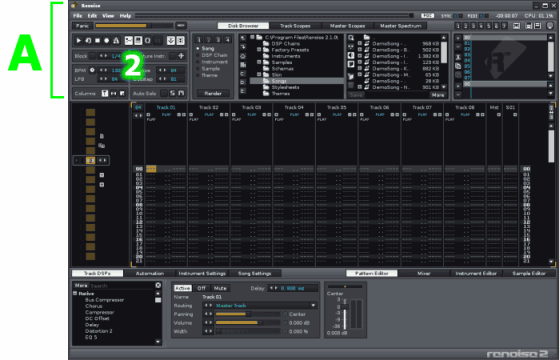560x360 pixels.
Task: Select browser preset 1 above Song radio
Action: pos(199,40)
